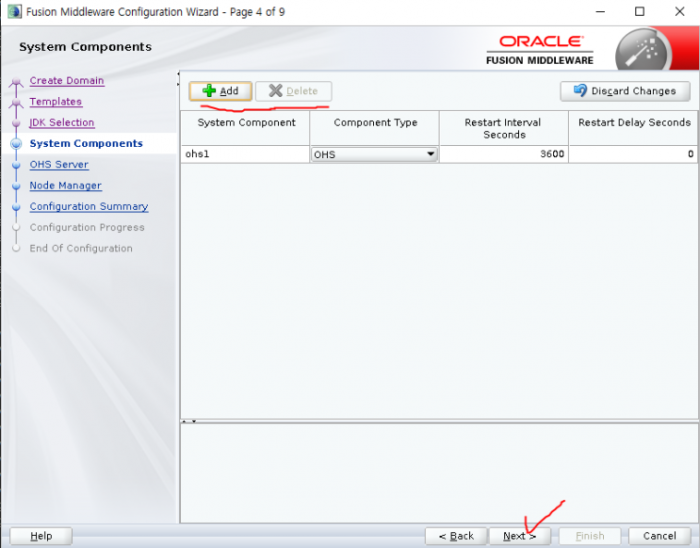Image resolution: width=700 pixels, height=548 pixels.
Task: Click the Component Type column header
Action: click(375, 128)
